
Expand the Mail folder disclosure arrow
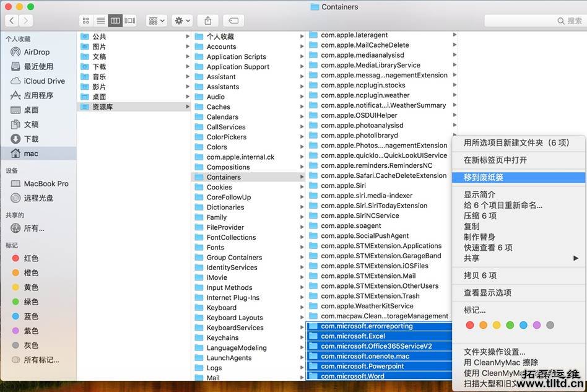point(302,377)
